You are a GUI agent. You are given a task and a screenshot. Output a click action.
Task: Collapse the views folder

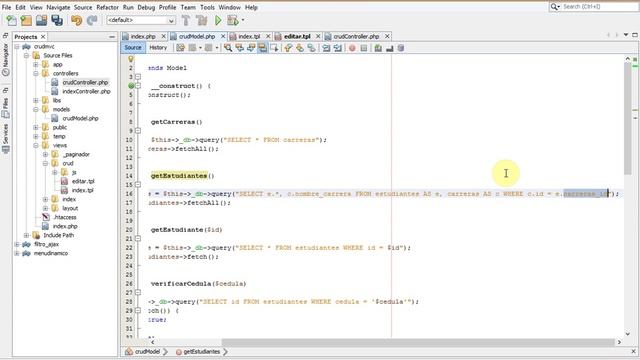(36, 145)
